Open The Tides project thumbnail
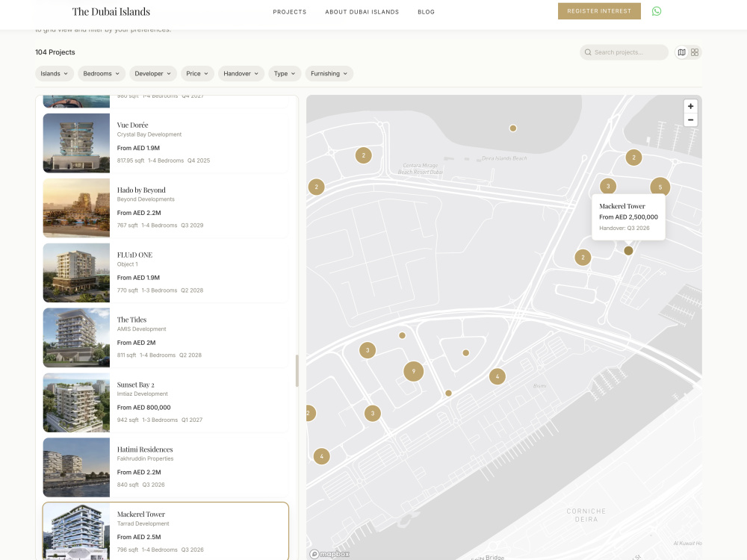 (x=76, y=337)
